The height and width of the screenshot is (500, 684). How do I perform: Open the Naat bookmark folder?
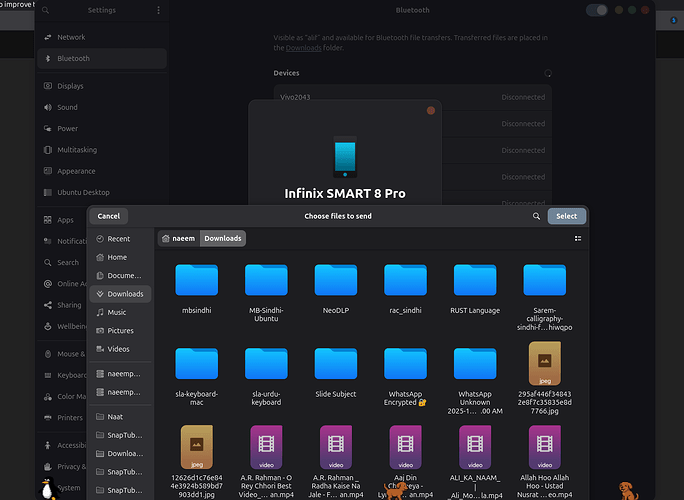120,417
